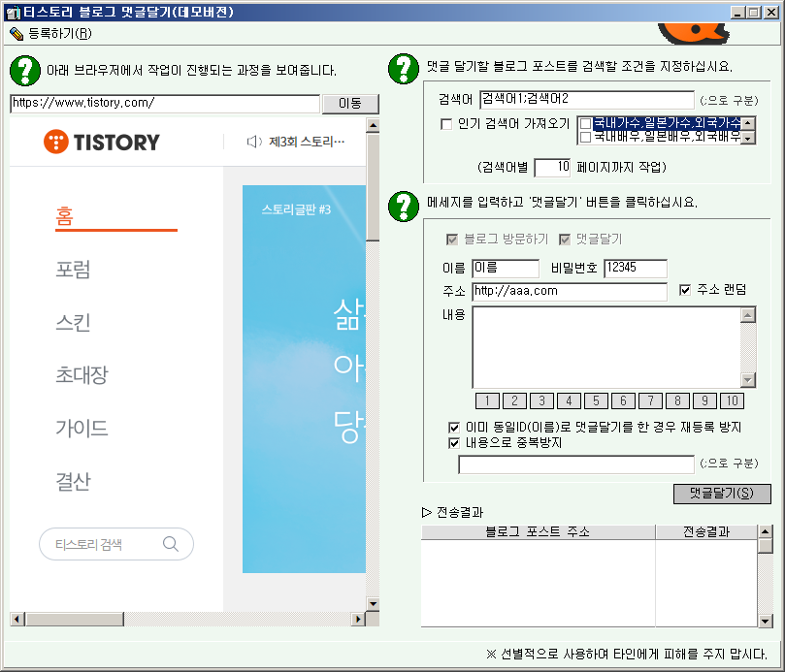Click the 검색어 input field

587,99
